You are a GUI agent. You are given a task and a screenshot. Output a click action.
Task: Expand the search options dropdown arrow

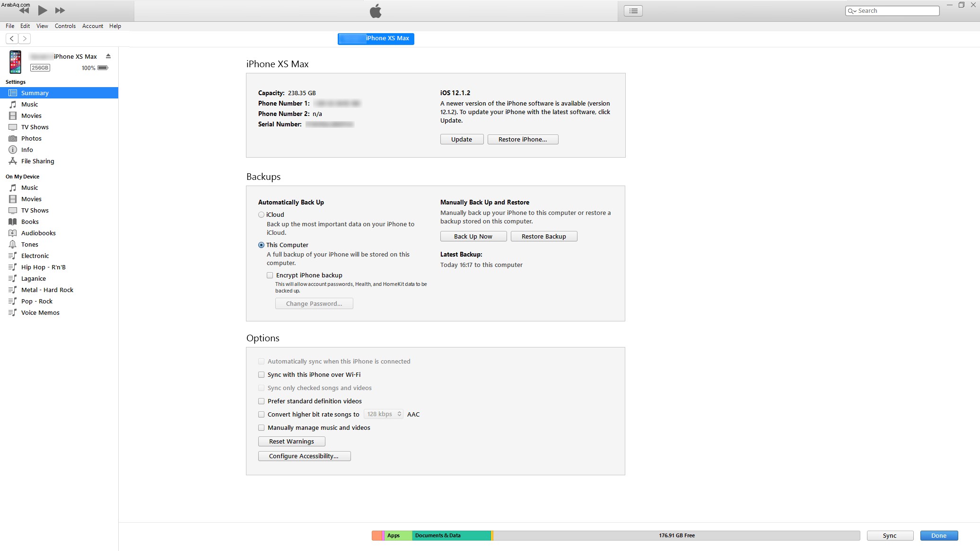point(852,11)
